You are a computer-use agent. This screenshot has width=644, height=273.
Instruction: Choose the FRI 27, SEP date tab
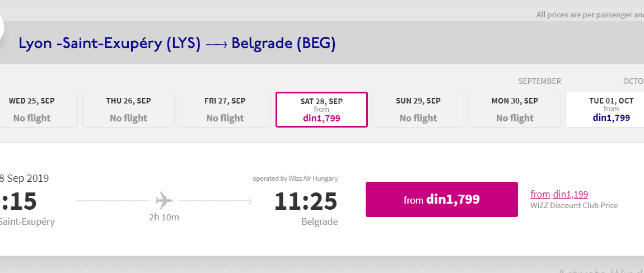click(x=225, y=110)
